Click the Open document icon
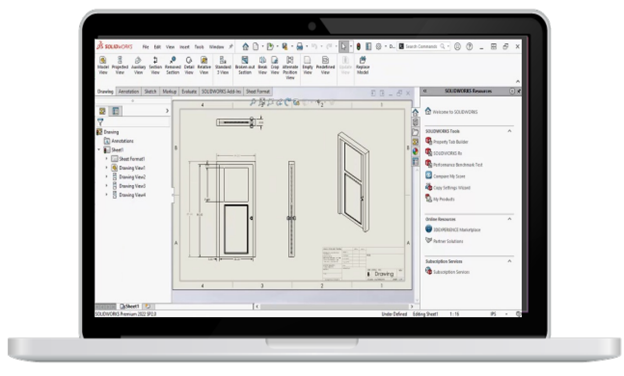This screenshot has height=376, width=624. click(x=270, y=47)
